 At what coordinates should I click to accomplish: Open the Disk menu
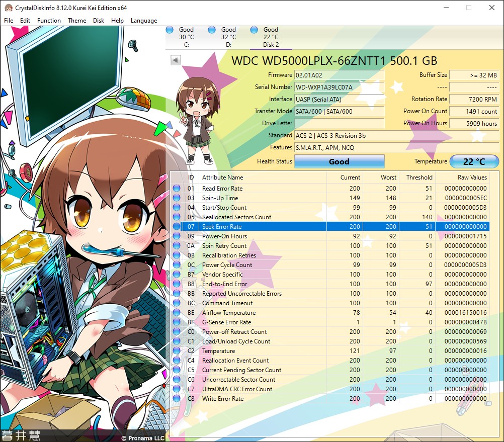[x=99, y=21]
